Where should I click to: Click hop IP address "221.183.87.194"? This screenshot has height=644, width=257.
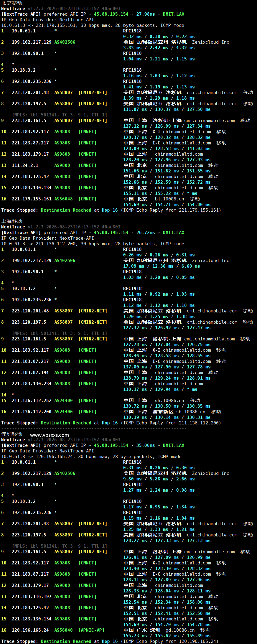30,373
